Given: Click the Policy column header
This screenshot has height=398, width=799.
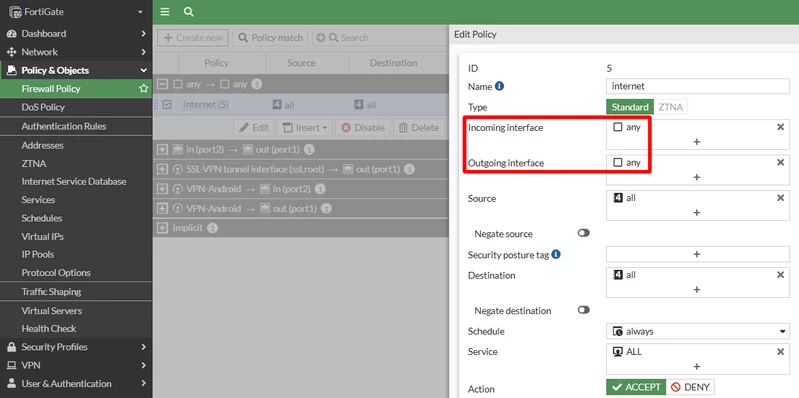Looking at the screenshot, I should pos(217,63).
